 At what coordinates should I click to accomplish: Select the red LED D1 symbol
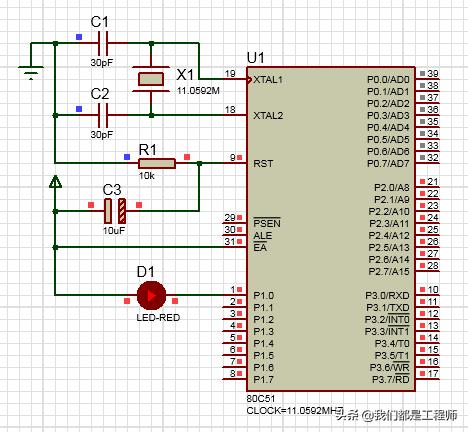[x=151, y=295]
